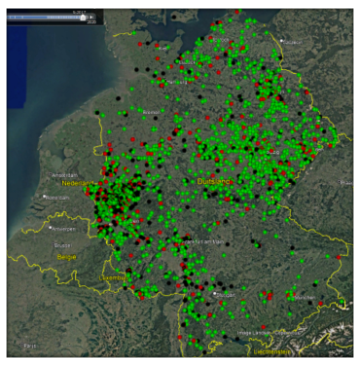Click the dark blue rectangle over the sea
The image size is (360, 366).
17,67
